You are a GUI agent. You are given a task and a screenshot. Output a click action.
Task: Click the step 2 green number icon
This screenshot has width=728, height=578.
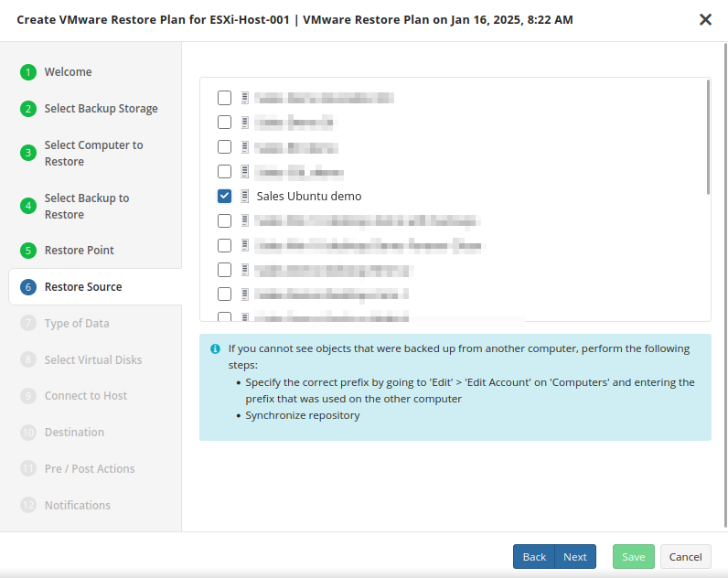pyautogui.click(x=28, y=109)
